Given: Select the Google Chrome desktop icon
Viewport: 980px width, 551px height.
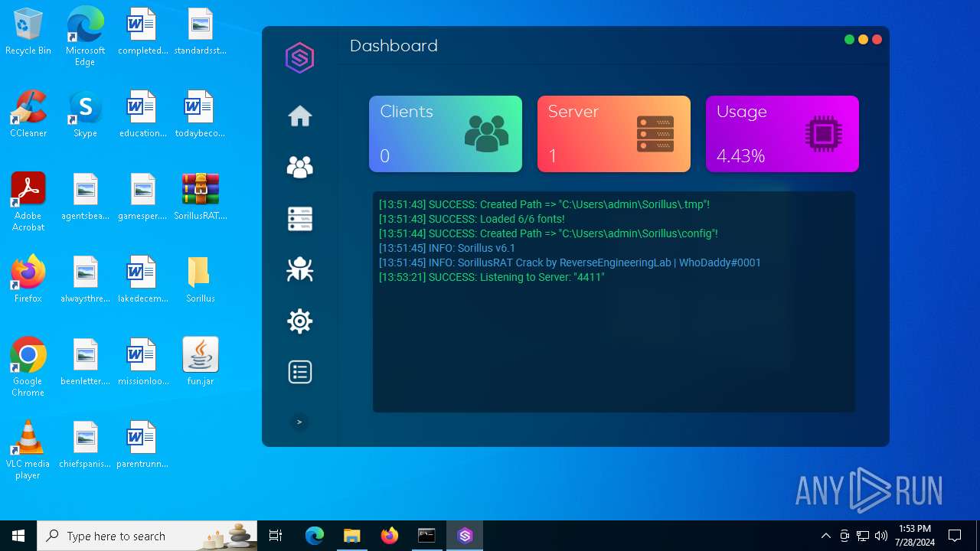Looking at the screenshot, I should [x=28, y=367].
